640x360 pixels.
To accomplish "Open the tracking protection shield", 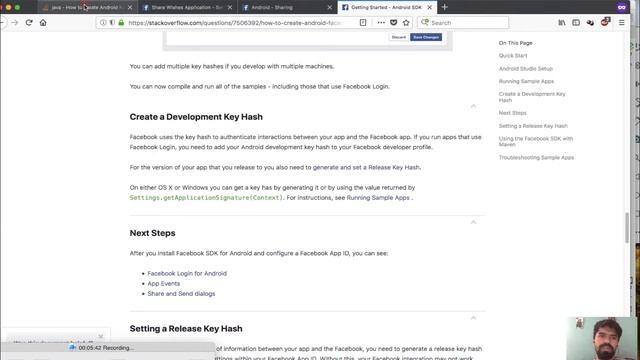I will (112, 22).
